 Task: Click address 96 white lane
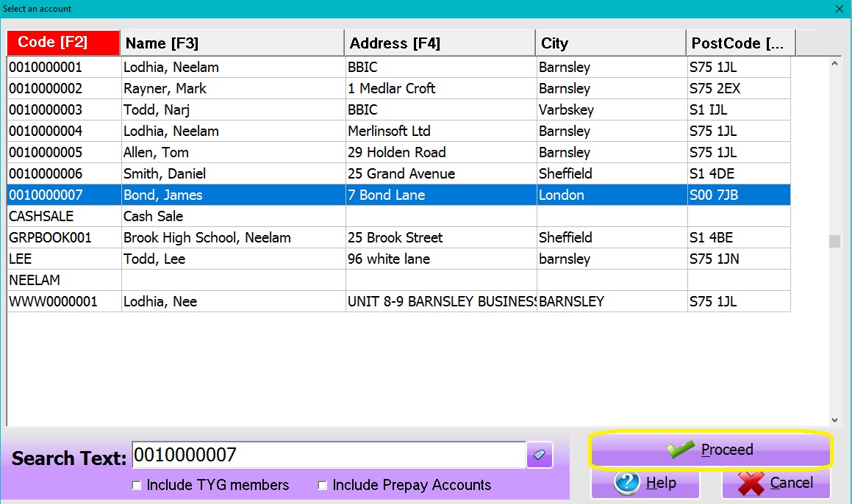coord(389,259)
